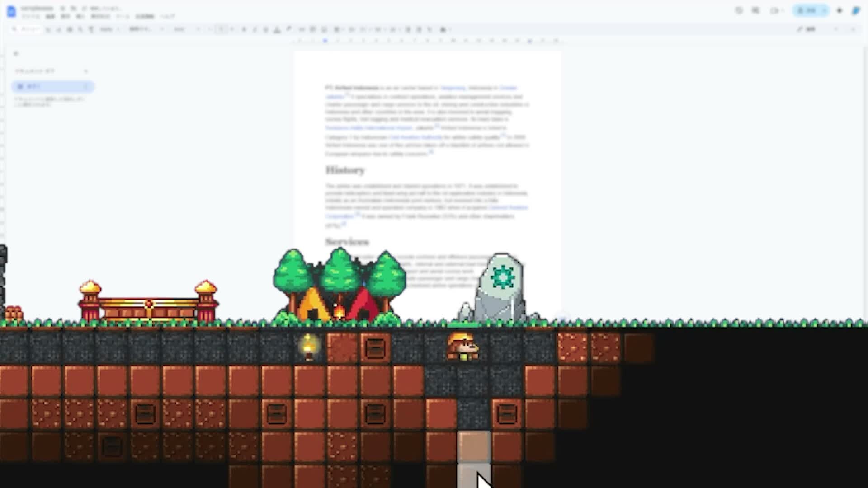The image size is (868, 488).
Task: Toggle bold formatting in the toolbar
Action: 244,29
